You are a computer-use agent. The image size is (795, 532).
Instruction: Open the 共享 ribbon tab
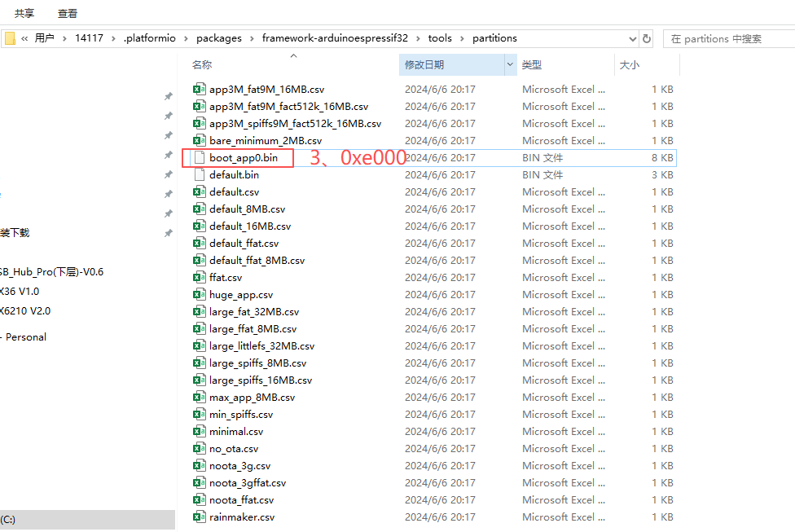[24, 14]
